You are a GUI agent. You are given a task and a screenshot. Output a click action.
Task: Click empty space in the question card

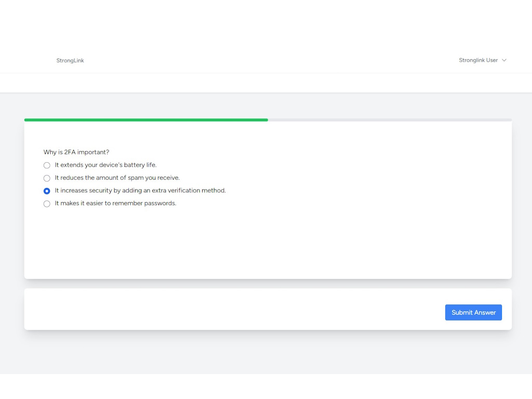coord(312,239)
